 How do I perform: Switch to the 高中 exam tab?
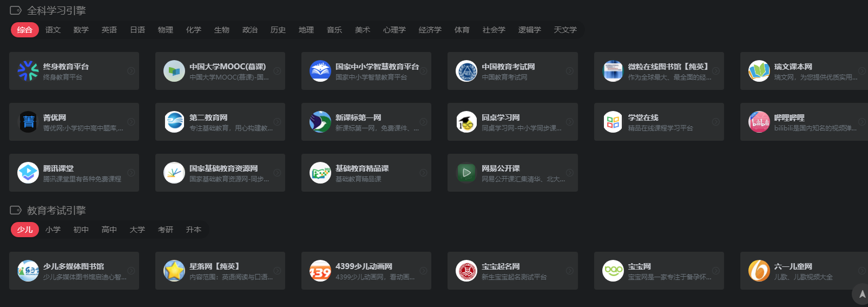point(109,230)
